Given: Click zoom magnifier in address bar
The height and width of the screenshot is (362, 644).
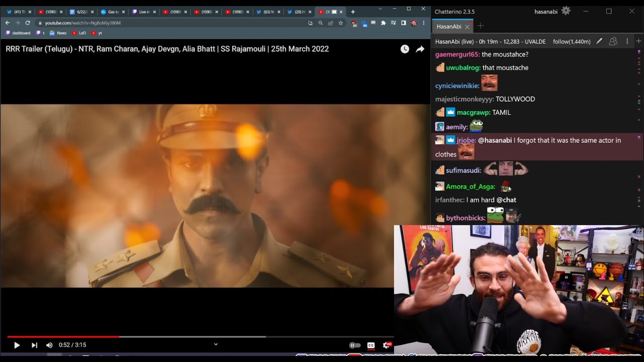Looking at the screenshot, I should [x=320, y=23].
